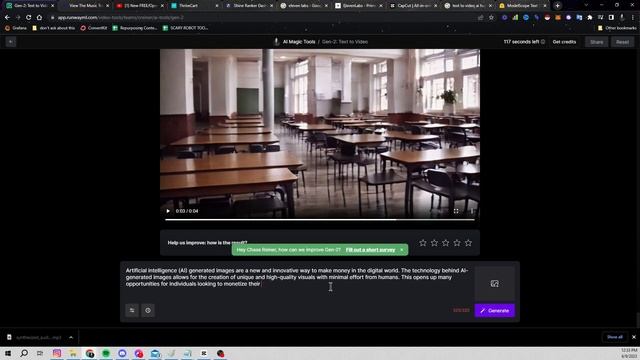Go to the browser home page
The width and height of the screenshot is (640, 360).
[39, 18]
